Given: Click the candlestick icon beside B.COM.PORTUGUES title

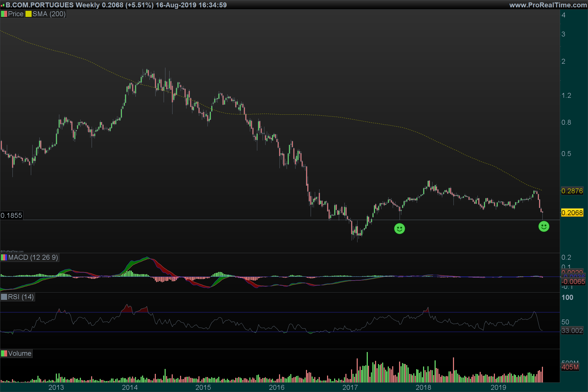Looking at the screenshot, I should pos(3,5).
